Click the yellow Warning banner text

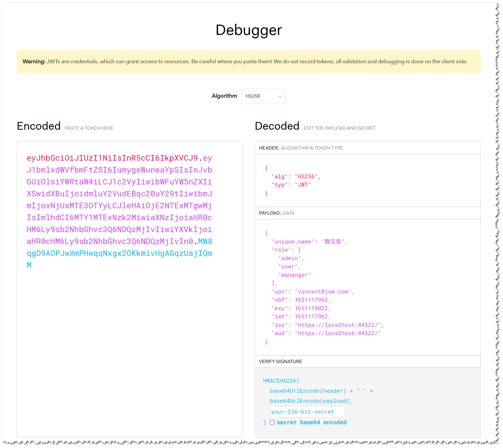pyautogui.click(x=245, y=61)
